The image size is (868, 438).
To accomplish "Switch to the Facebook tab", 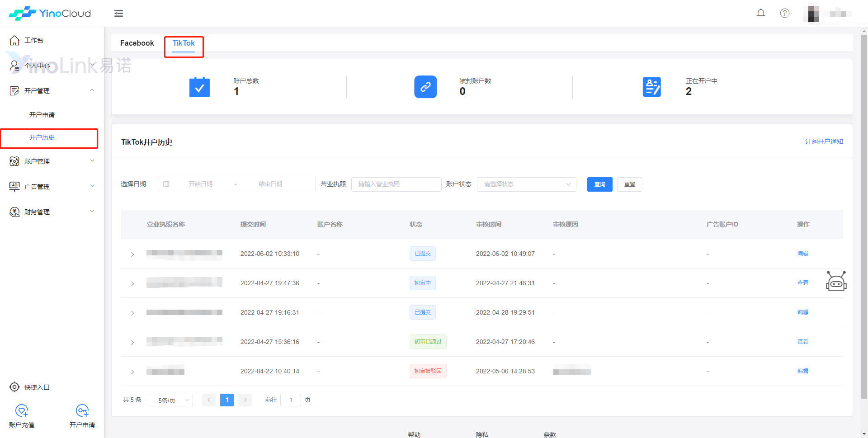I will click(137, 43).
